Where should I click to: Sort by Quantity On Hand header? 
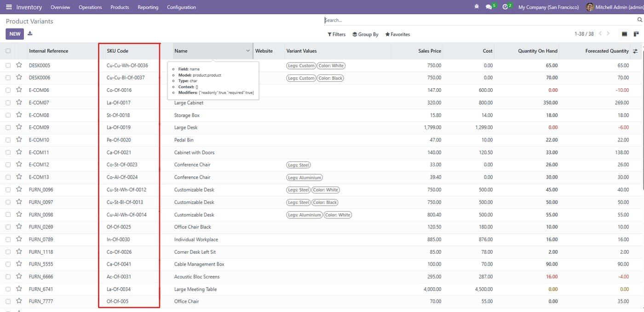point(538,51)
